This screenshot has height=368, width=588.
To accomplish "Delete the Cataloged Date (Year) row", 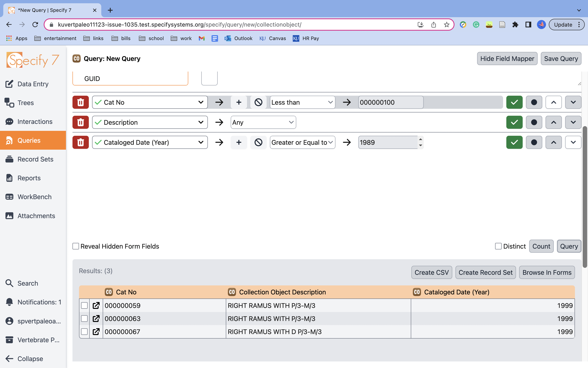I will (x=80, y=142).
